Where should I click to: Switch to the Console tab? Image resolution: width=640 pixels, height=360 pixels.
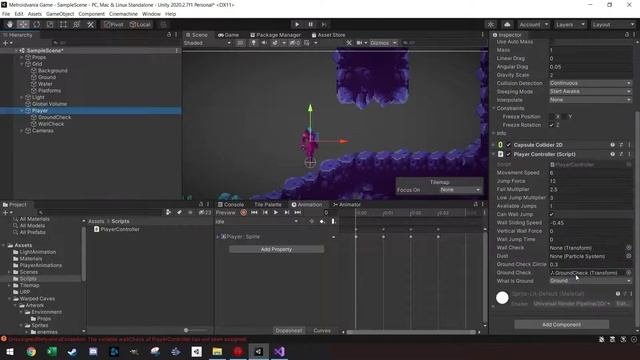pyautogui.click(x=231, y=204)
